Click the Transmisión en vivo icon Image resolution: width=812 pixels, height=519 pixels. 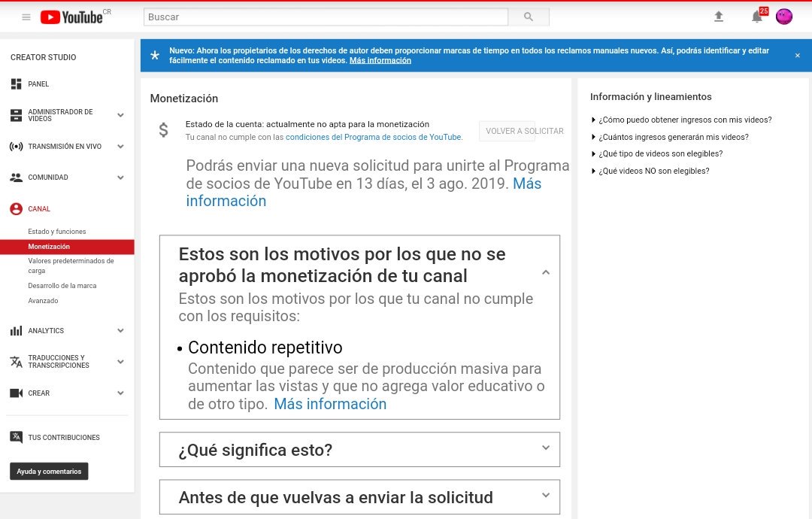click(x=16, y=147)
